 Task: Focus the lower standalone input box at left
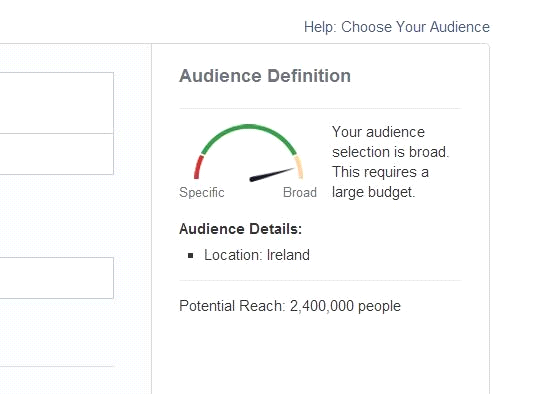57,278
